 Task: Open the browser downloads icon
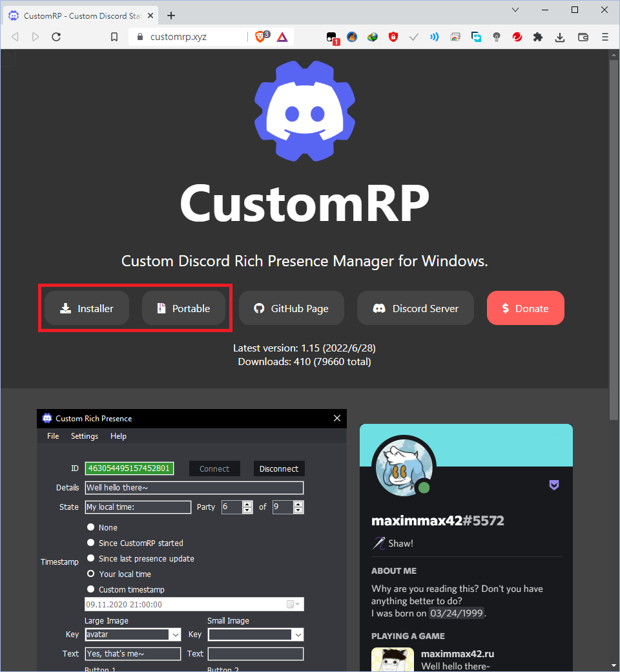[559, 37]
